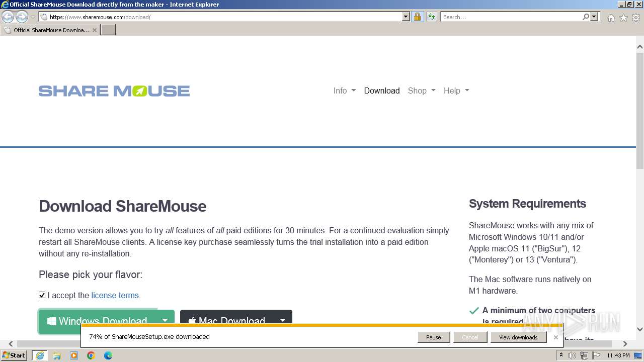Viewport: 644px width, 362px height.
Task: Open the license terms link
Action: [x=115, y=295]
